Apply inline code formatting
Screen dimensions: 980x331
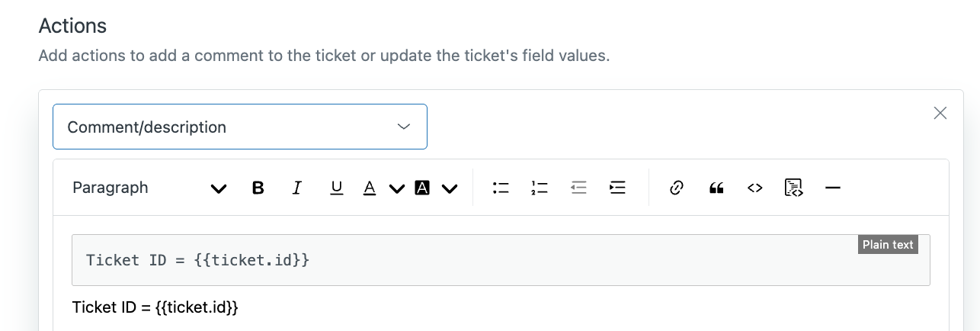pos(754,188)
